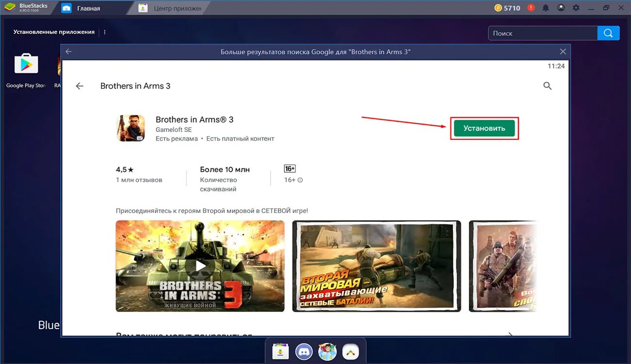Open the notifications bell icon
Screen dimensions: 631x364
[546, 8]
